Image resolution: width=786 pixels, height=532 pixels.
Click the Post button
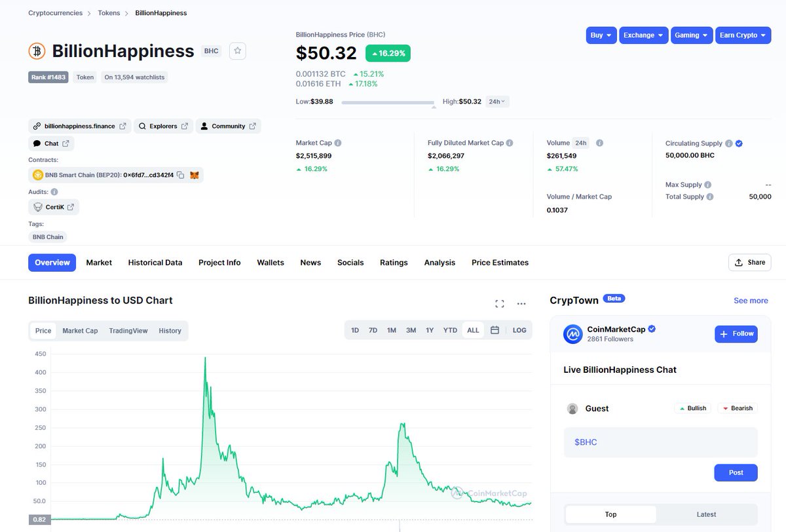point(736,472)
